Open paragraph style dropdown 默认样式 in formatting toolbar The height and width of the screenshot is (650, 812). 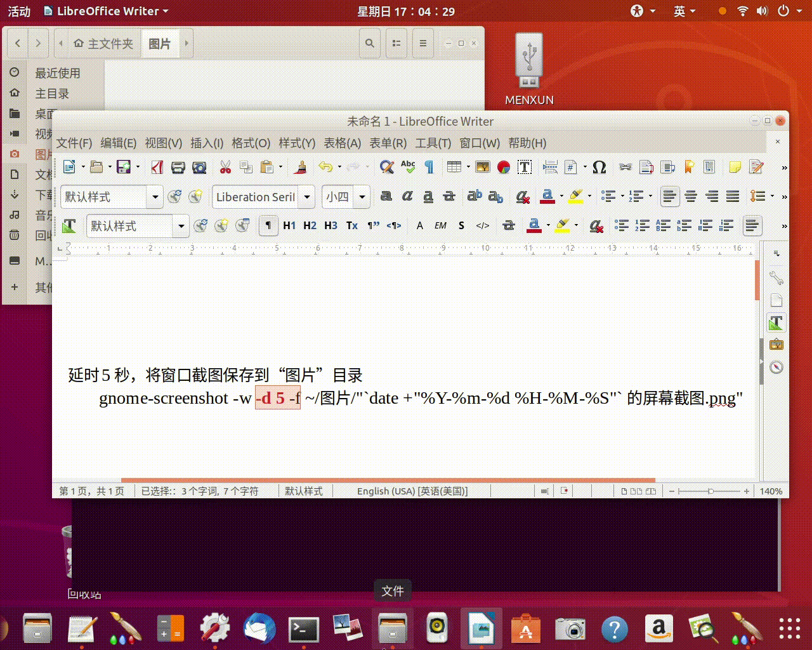pyautogui.click(x=155, y=197)
